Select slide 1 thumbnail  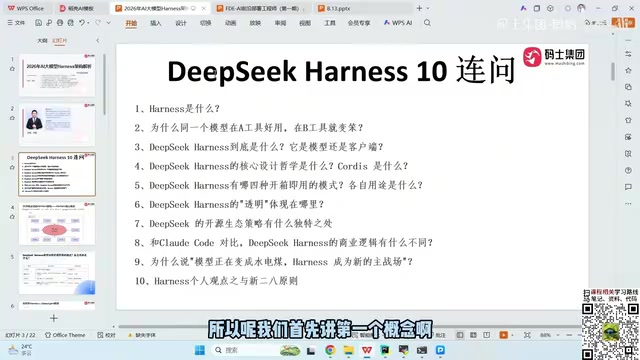[x=57, y=75]
